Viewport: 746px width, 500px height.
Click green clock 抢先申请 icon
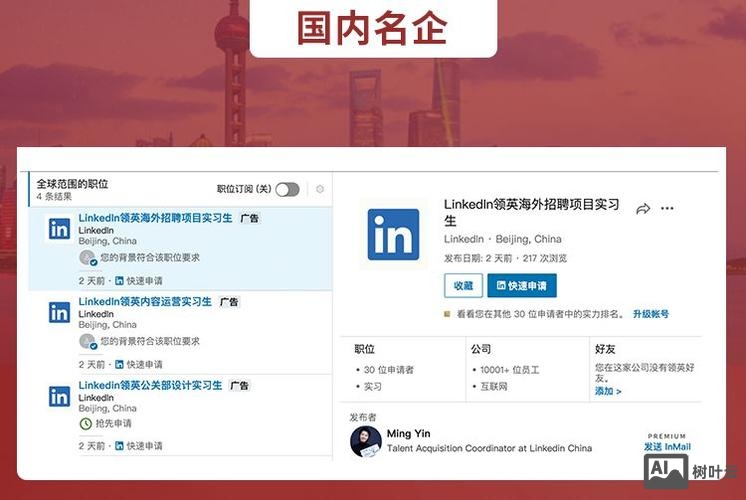coord(86,423)
